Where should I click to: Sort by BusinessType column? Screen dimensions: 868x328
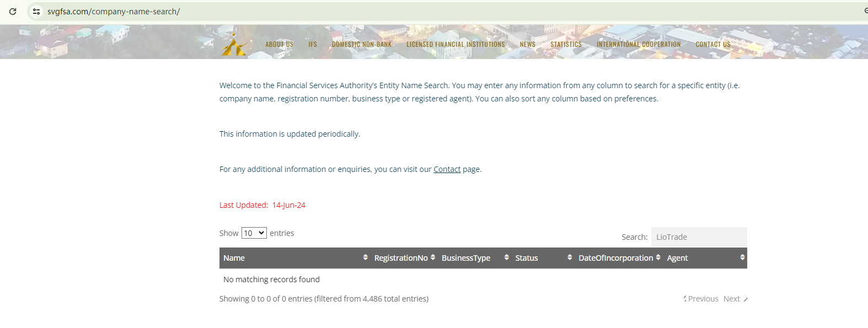point(475,258)
